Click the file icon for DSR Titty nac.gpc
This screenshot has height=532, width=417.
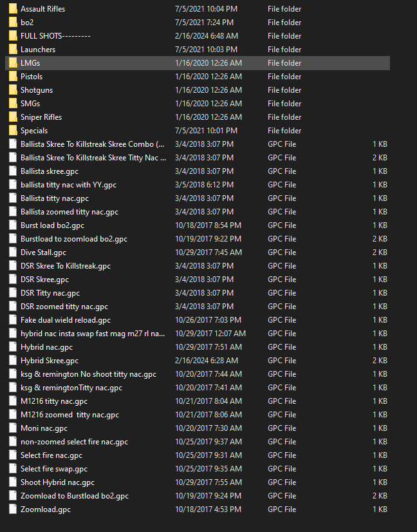tap(13, 293)
